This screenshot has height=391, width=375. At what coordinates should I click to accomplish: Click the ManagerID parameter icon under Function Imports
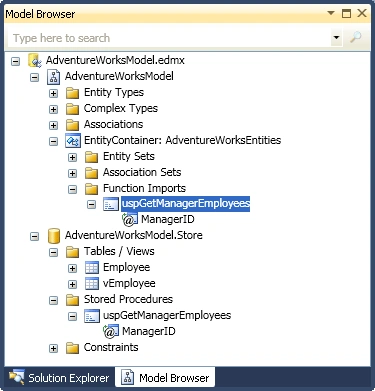(x=130, y=220)
